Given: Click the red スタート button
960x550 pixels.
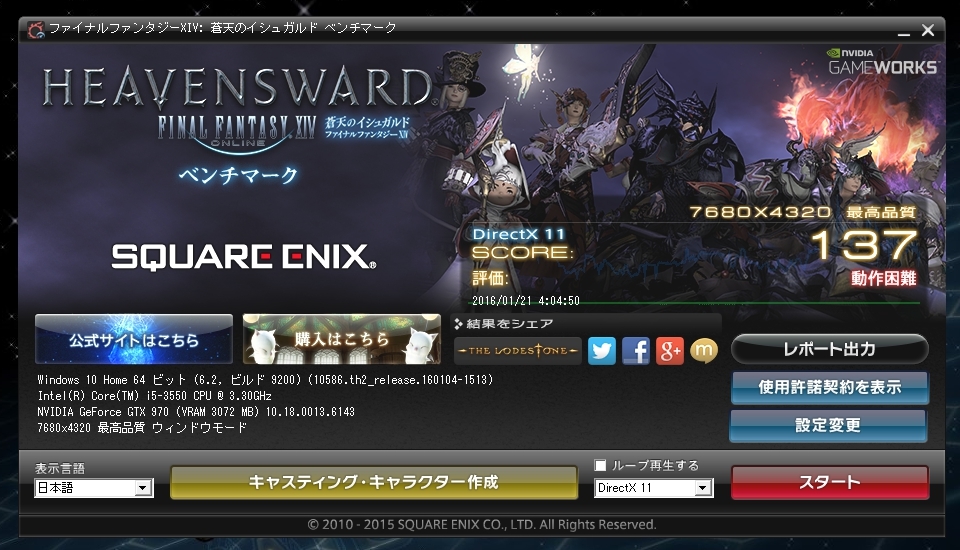Looking at the screenshot, I should (830, 482).
